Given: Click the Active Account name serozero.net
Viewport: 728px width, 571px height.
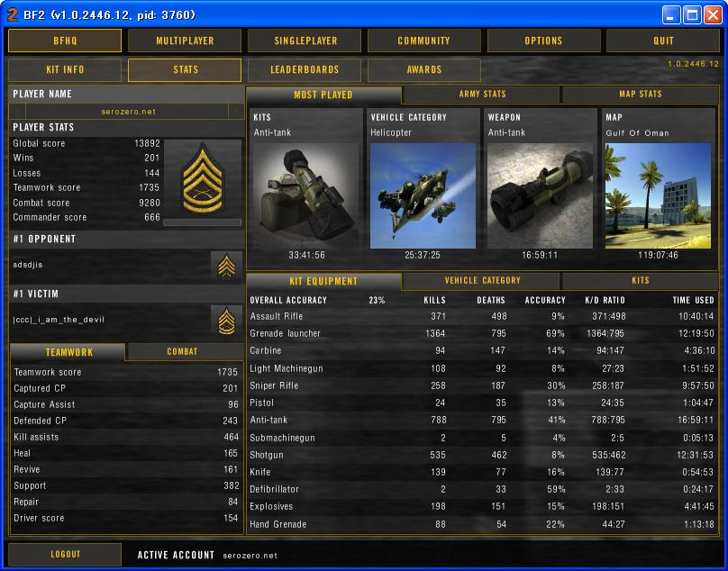Looking at the screenshot, I should (250, 555).
